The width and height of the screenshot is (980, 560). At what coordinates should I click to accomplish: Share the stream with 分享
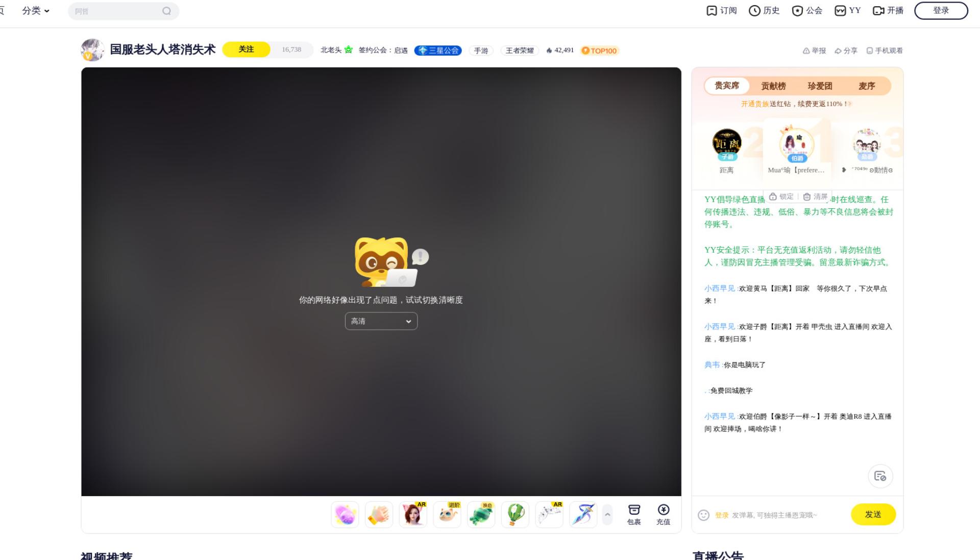[846, 51]
